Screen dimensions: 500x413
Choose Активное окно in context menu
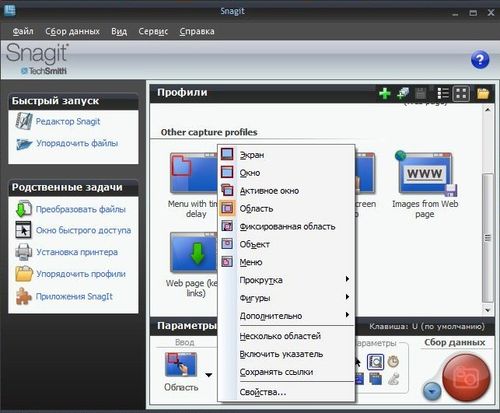pyautogui.click(x=286, y=191)
